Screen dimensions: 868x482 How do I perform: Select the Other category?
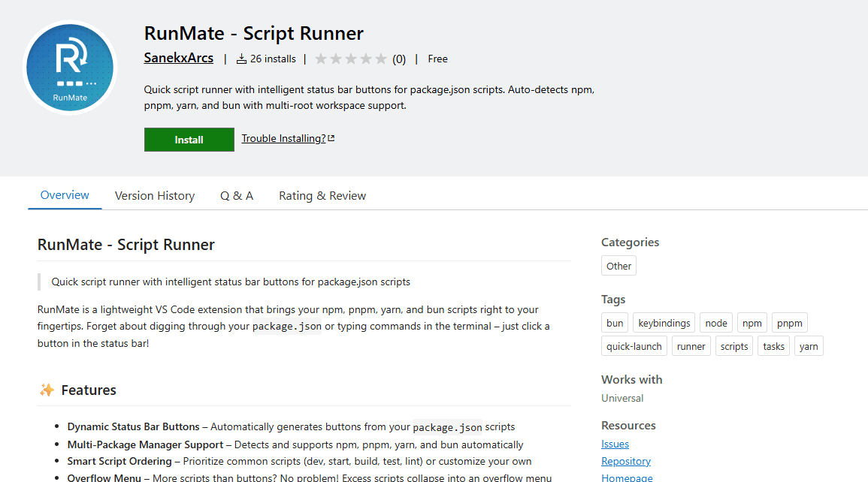click(x=619, y=266)
